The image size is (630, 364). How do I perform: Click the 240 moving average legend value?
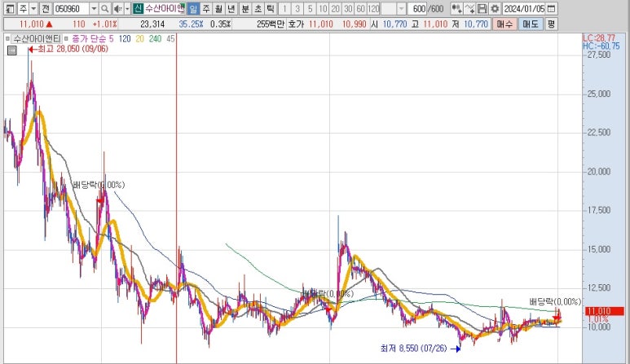(155, 39)
